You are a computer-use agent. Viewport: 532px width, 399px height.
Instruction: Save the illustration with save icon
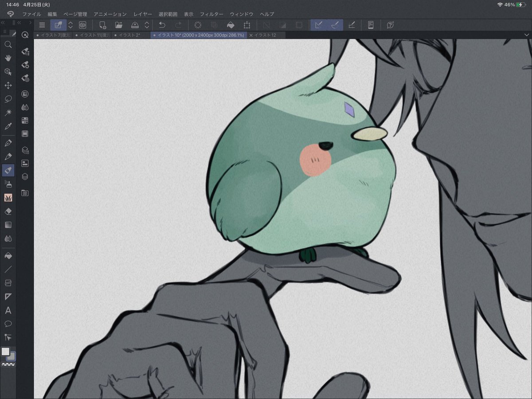click(x=136, y=25)
